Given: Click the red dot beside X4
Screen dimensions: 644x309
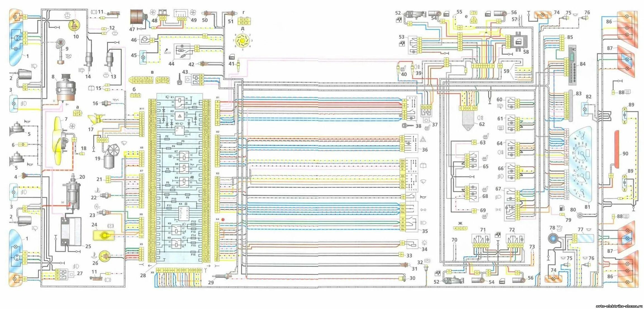Looking at the screenshot, I should point(223,220).
